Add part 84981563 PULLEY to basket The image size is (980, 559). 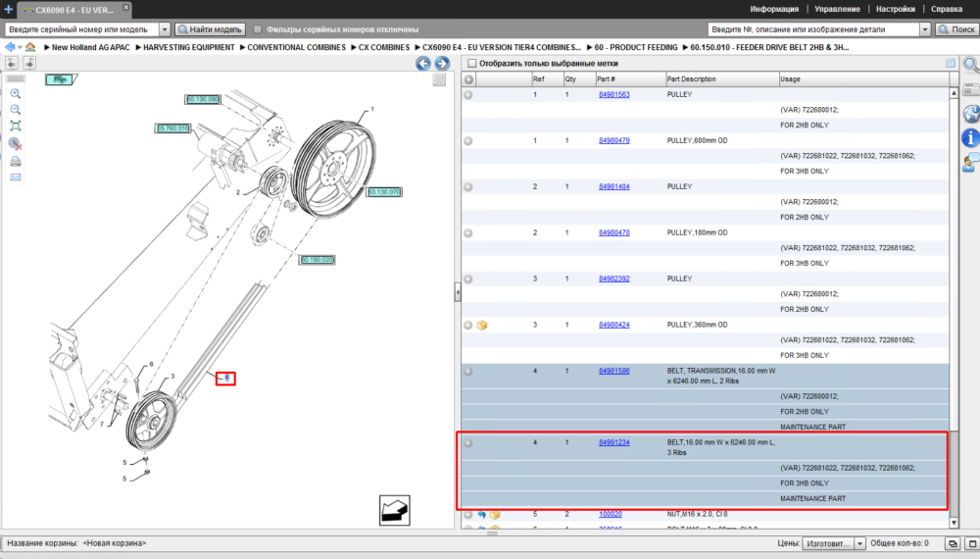468,95
